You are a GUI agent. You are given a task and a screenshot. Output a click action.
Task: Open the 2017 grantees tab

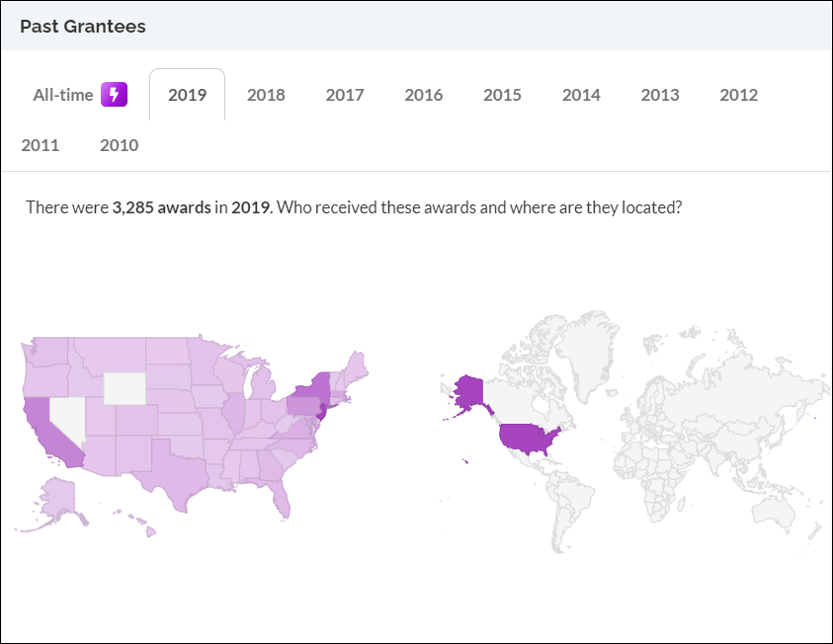345,95
